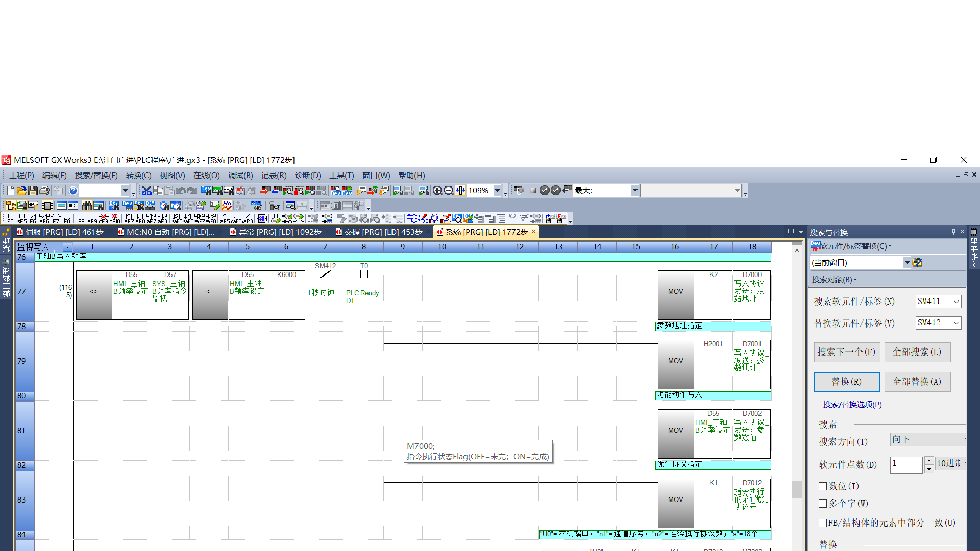980x551 pixels.
Task: Click the 软元件点数 input field
Action: (x=905, y=464)
